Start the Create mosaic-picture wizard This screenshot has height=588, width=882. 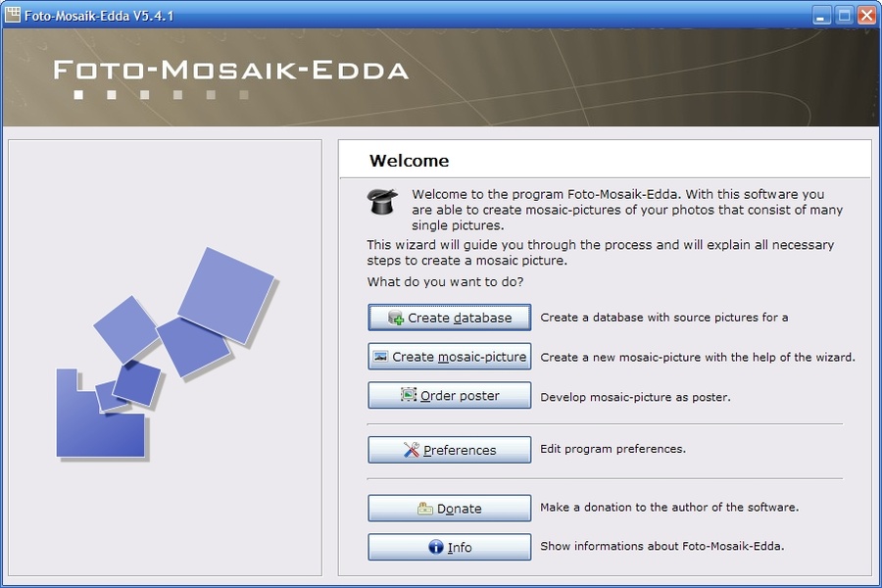[x=450, y=356]
